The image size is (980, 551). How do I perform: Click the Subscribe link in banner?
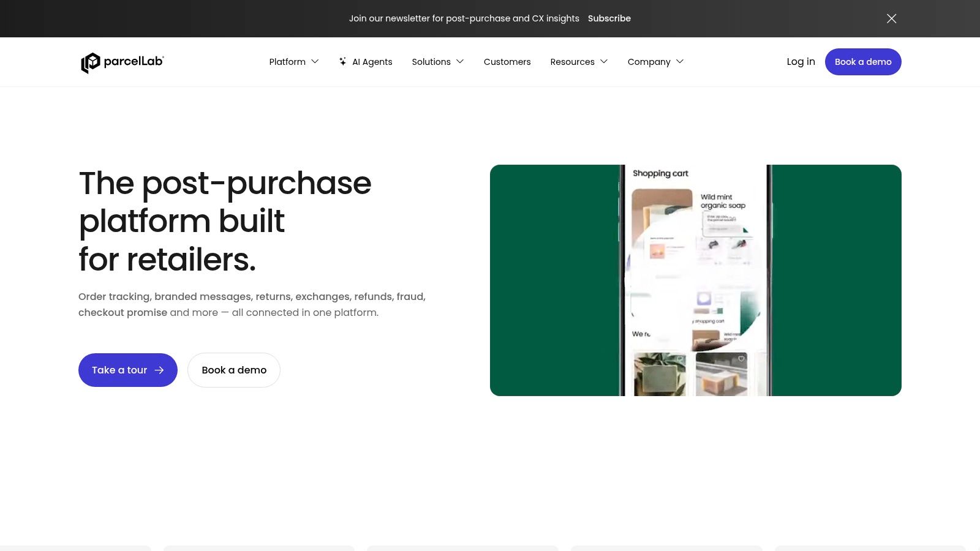tap(609, 18)
